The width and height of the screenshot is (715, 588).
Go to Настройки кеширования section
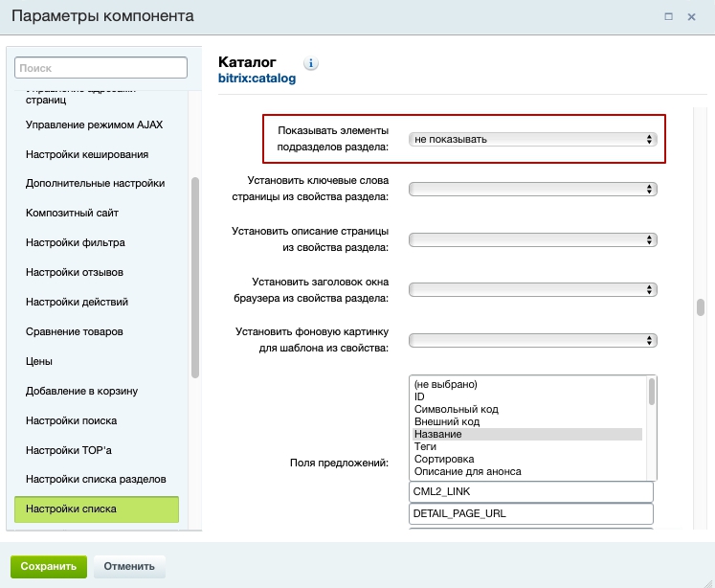coord(87,154)
